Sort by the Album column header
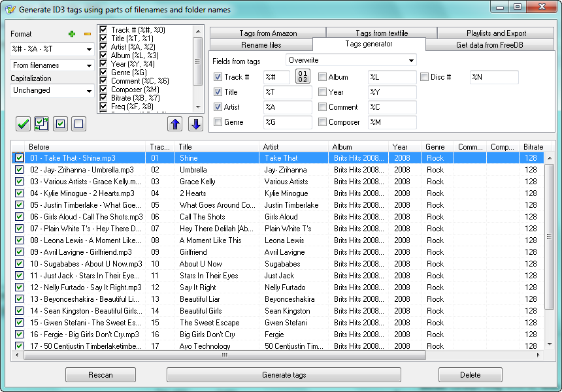 (x=358, y=146)
